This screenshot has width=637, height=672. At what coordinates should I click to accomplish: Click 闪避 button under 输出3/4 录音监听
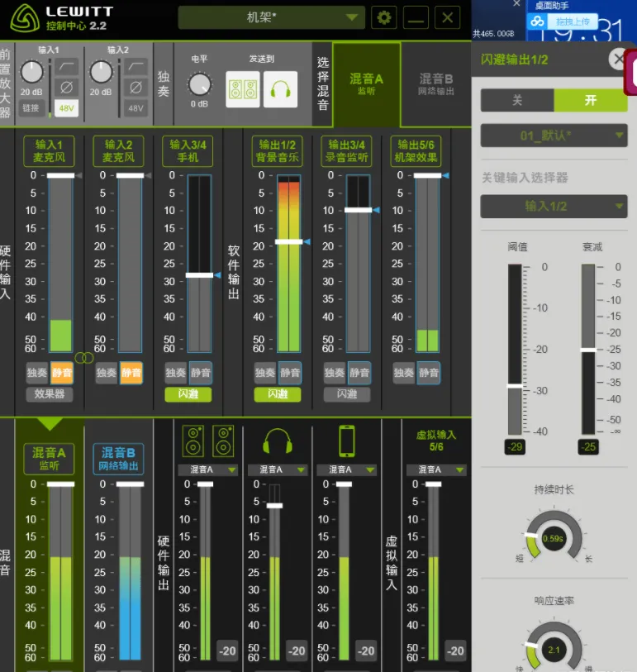coord(346,395)
